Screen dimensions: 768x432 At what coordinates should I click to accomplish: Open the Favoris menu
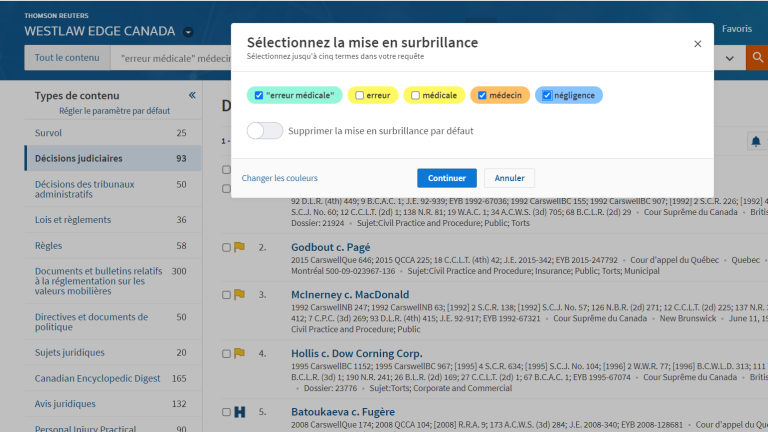pyautogui.click(x=737, y=28)
